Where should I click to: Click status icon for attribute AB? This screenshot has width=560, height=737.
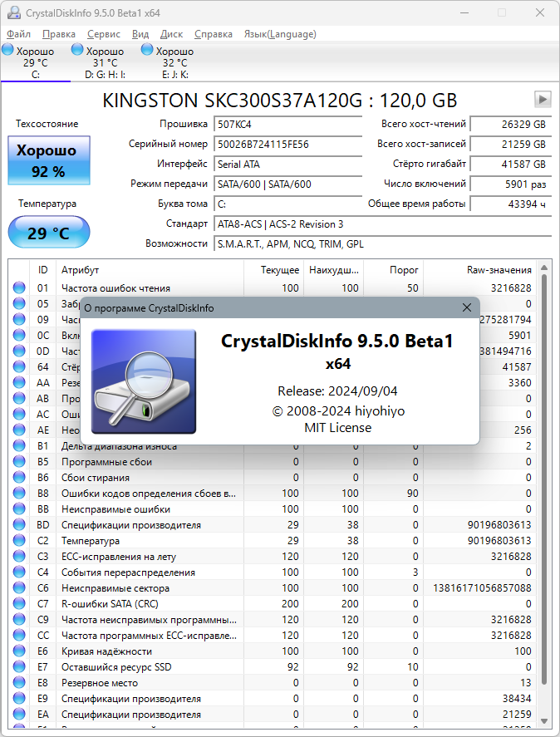click(19, 398)
